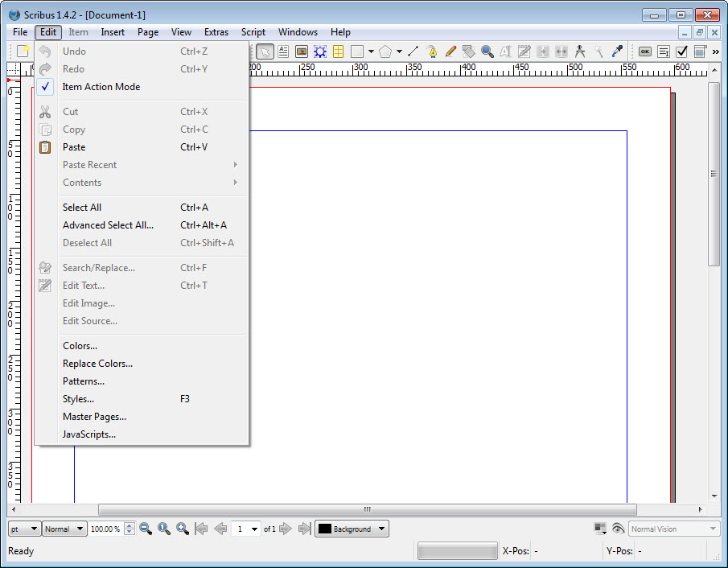The width and height of the screenshot is (728, 568).
Task: Click the zoom percentage stepper arrows
Action: coord(130,529)
